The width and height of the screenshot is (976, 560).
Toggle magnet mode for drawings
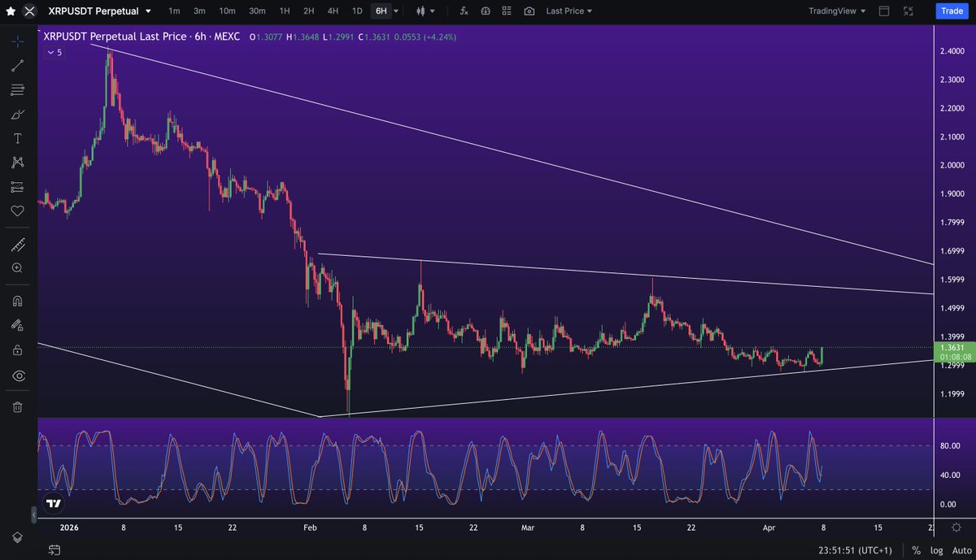17,301
